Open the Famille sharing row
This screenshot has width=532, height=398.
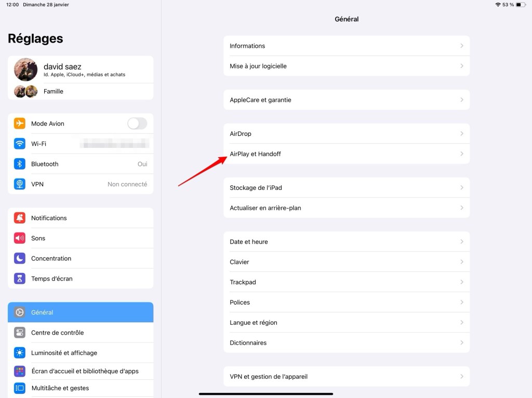click(81, 91)
